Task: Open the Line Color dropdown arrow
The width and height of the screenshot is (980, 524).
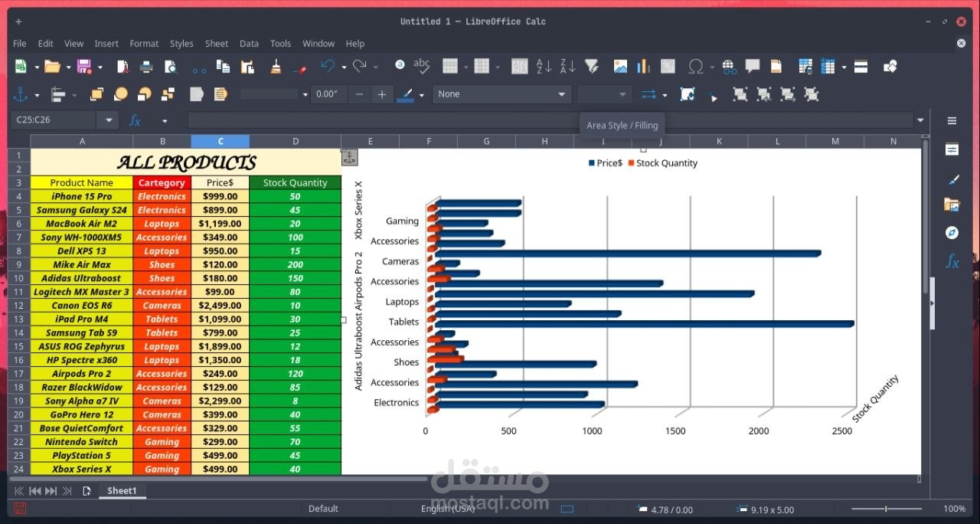Action: point(421,95)
